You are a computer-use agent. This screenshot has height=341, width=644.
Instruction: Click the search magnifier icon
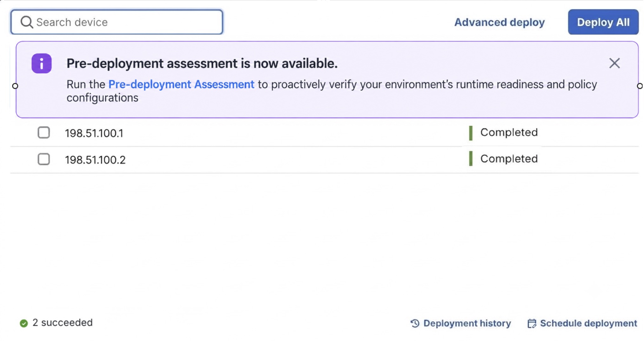[27, 22]
